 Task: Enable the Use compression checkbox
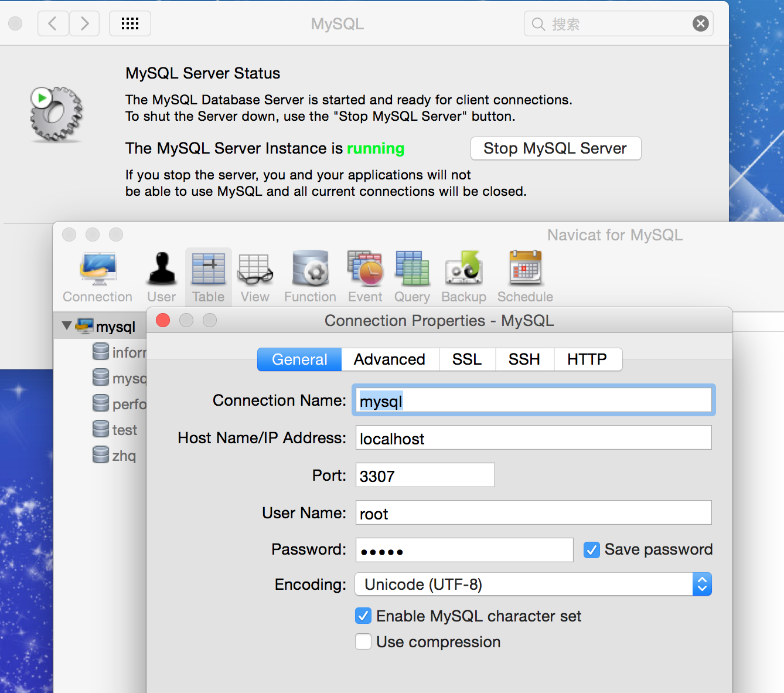[x=363, y=642]
